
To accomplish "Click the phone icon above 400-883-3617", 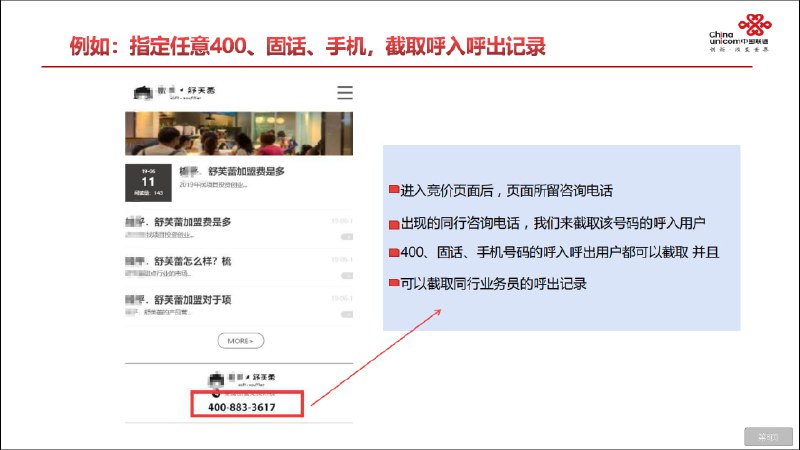I will (x=215, y=394).
